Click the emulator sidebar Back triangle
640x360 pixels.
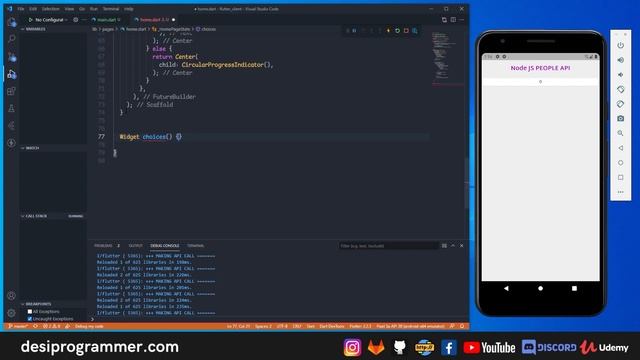[620, 148]
